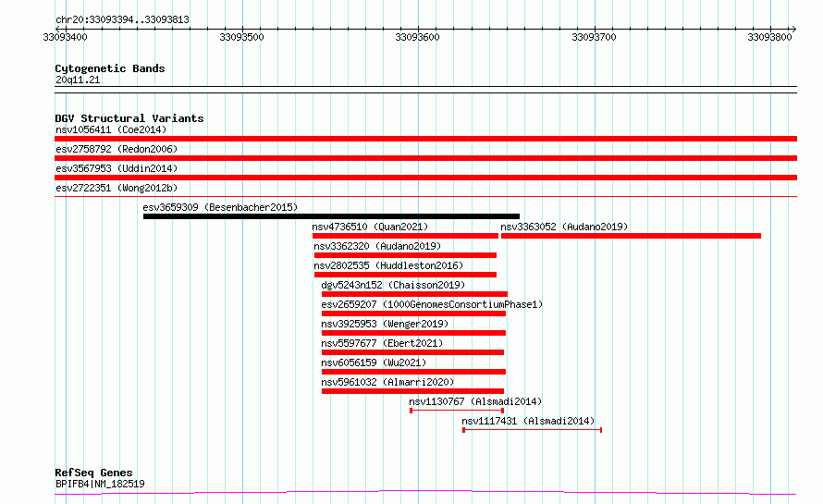This screenshot has width=823, height=504.
Task: Open nsv1117431 (Alsmadi2014) variant label
Action: 528,421
